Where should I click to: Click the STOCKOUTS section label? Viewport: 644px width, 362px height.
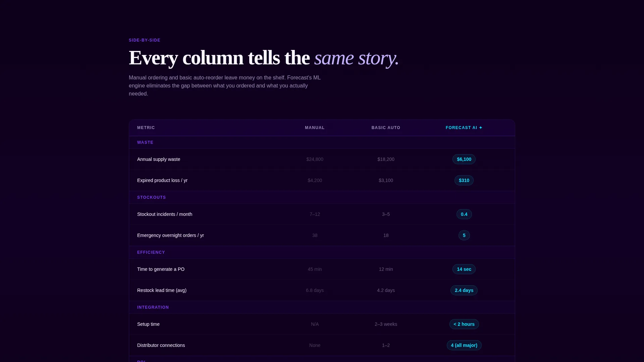point(152,197)
